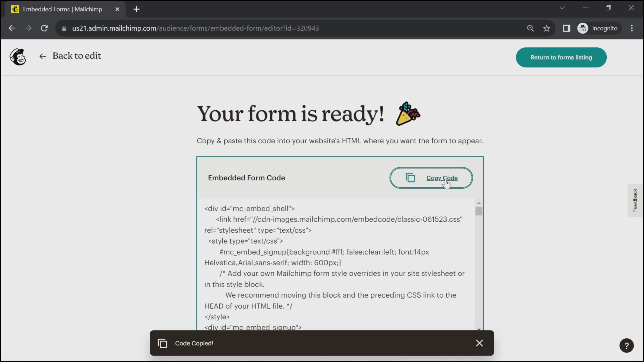
Task: Click the browser extensions puzzle icon
Action: (x=567, y=28)
